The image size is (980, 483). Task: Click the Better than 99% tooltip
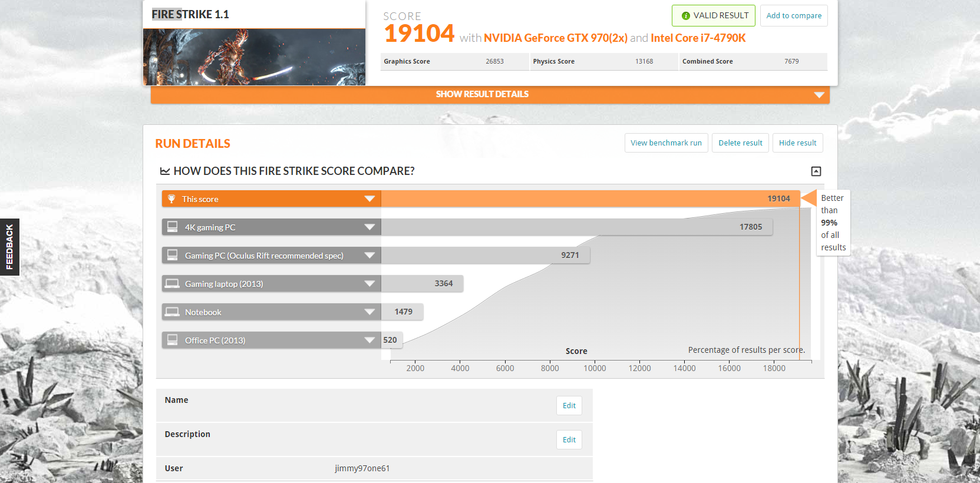(833, 223)
